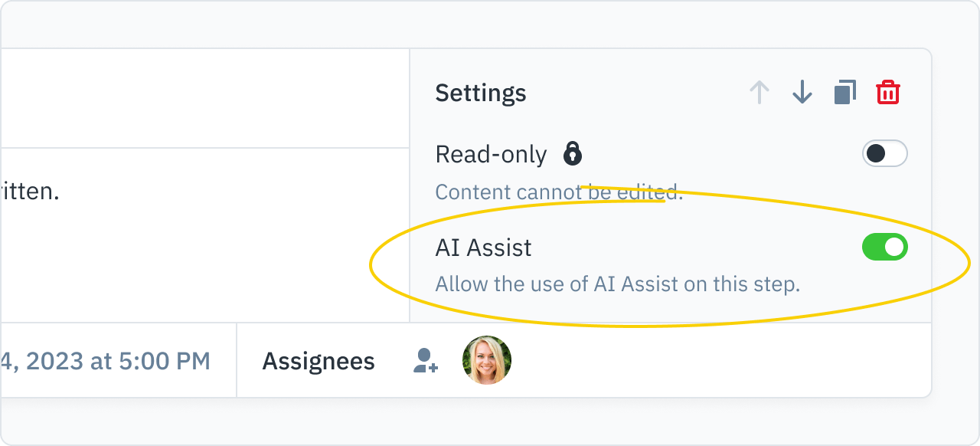Turn off the AI Assist toggle

(x=884, y=247)
